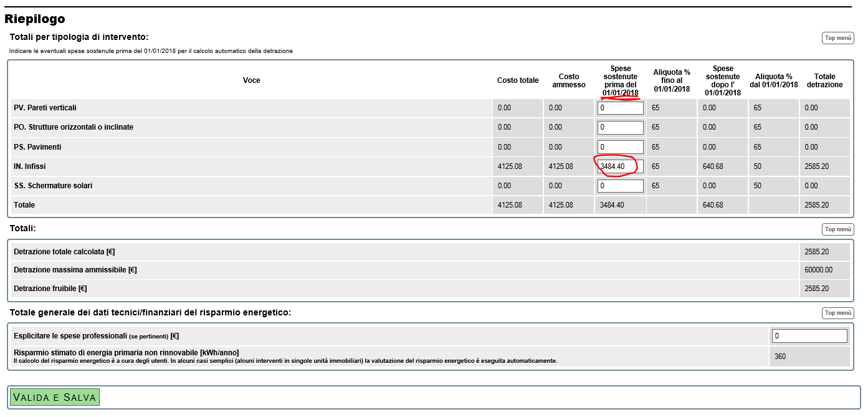Click the estimated energy saving value 360
This screenshot has width=868, height=417.
pyautogui.click(x=780, y=357)
